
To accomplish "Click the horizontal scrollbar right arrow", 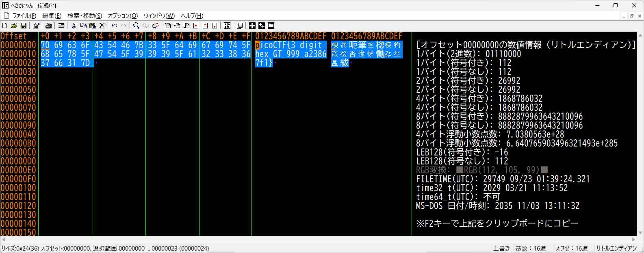I will pos(634,240).
